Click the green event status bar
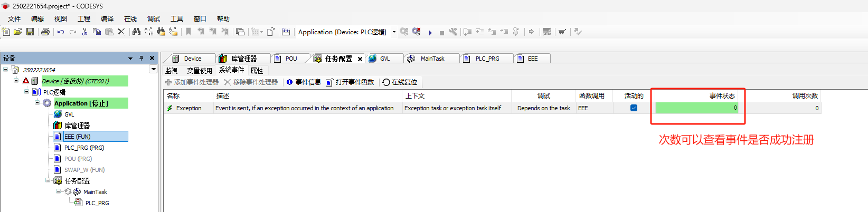868x212 pixels. [697, 108]
